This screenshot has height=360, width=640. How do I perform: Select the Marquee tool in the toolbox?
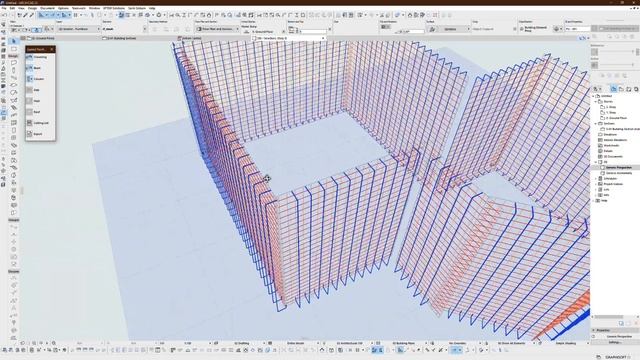(14, 49)
